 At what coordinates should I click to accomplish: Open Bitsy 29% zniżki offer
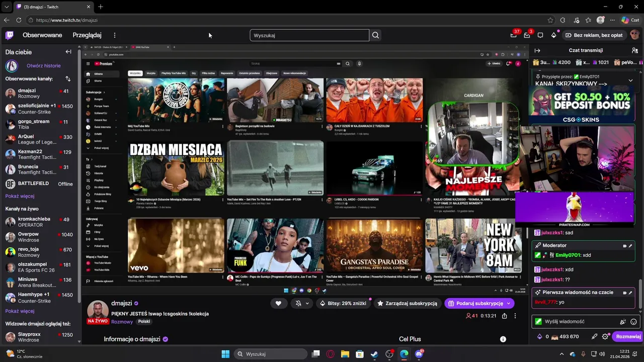343,303
